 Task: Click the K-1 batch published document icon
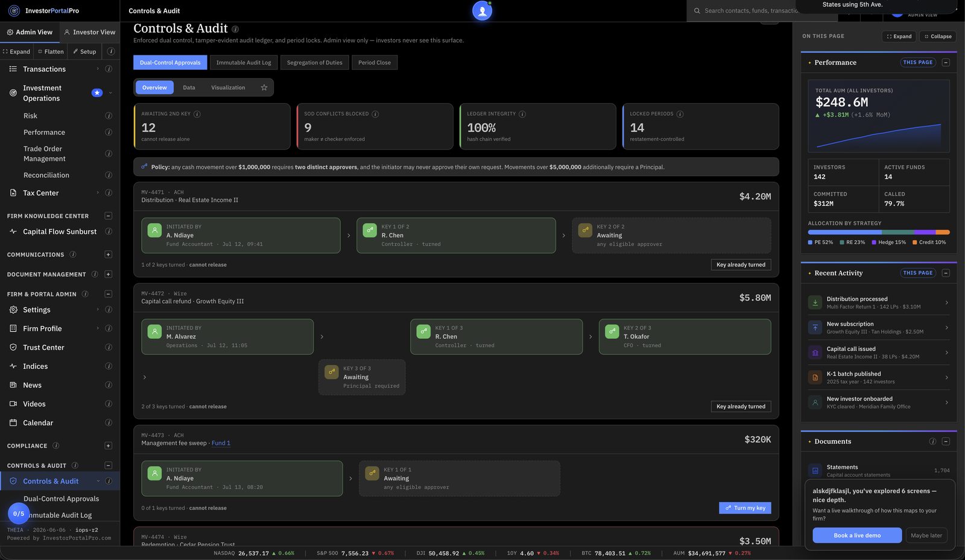(815, 377)
